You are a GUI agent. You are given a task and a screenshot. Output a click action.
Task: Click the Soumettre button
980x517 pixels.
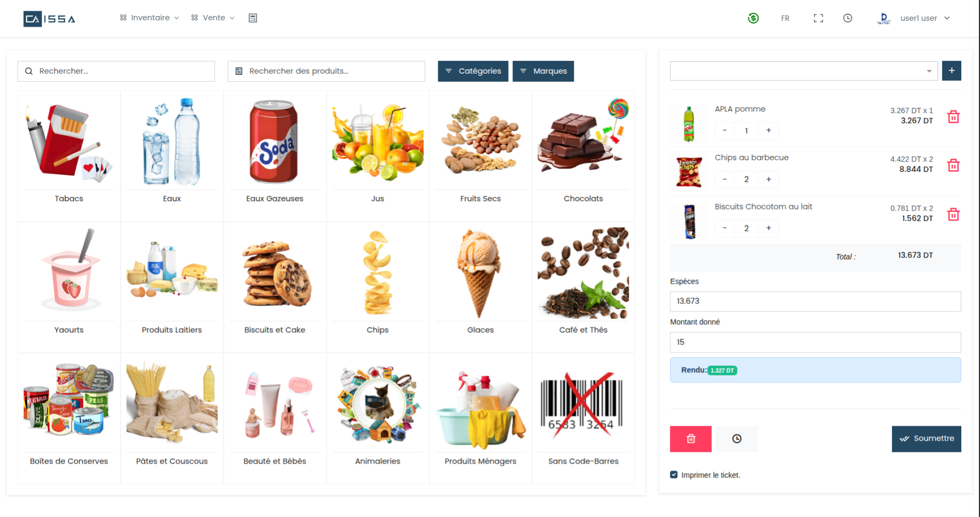pyautogui.click(x=927, y=439)
